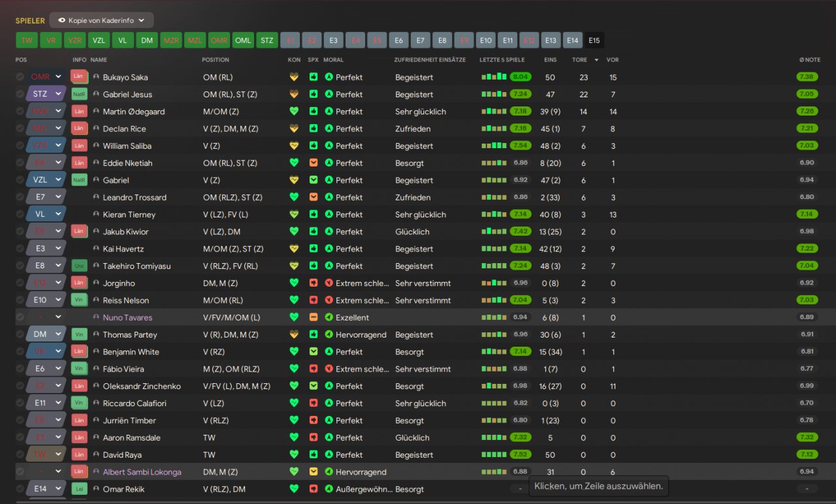Image resolution: width=836 pixels, height=504 pixels.
Task: Sort the table by the NAME column header
Action: (x=98, y=60)
